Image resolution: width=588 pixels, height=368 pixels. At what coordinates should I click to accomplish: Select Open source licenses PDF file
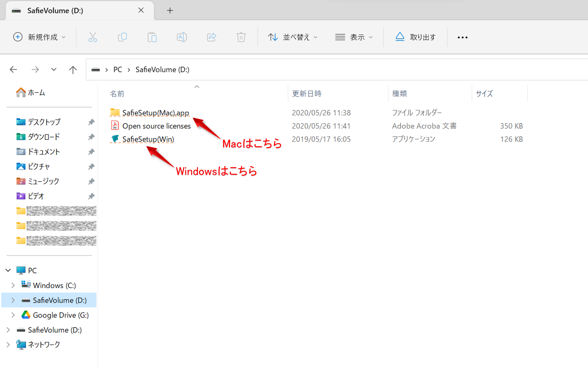pyautogui.click(x=156, y=126)
